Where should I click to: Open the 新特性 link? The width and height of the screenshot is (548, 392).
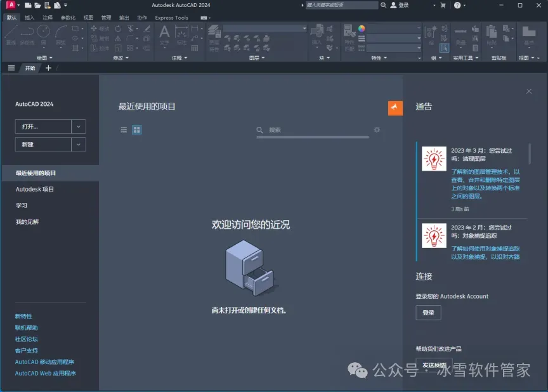23,316
